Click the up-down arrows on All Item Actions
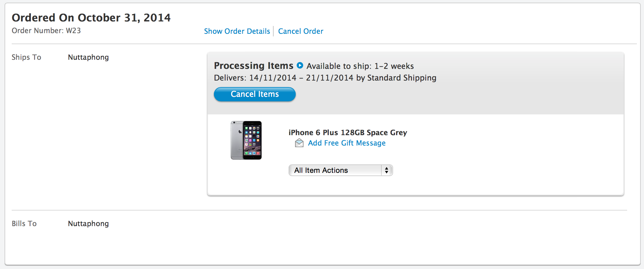The width and height of the screenshot is (644, 269). pyautogui.click(x=387, y=170)
